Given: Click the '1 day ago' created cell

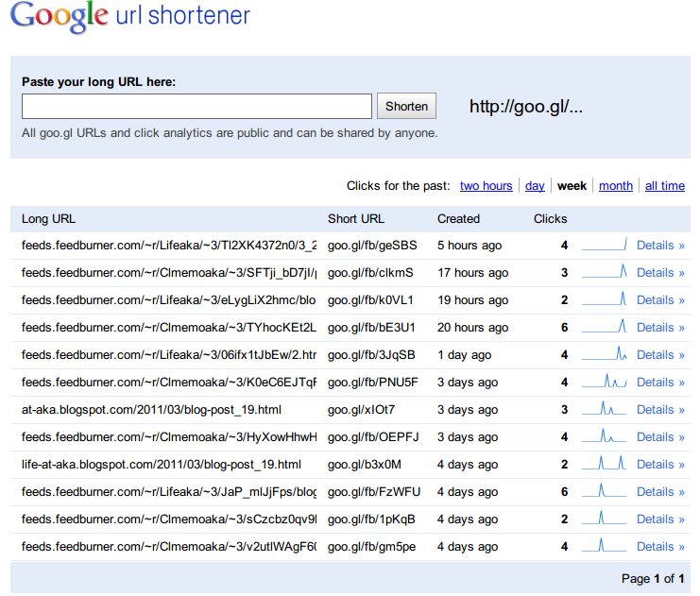Looking at the screenshot, I should [464, 354].
